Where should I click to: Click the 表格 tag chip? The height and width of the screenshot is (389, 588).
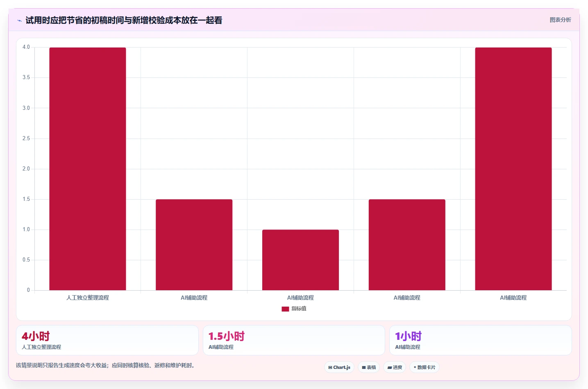tap(369, 367)
